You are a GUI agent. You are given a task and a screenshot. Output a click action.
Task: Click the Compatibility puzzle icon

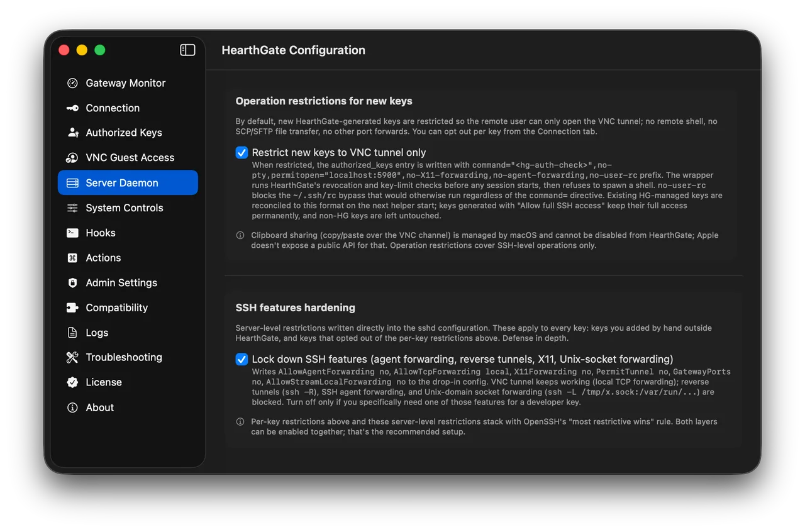[x=72, y=308]
